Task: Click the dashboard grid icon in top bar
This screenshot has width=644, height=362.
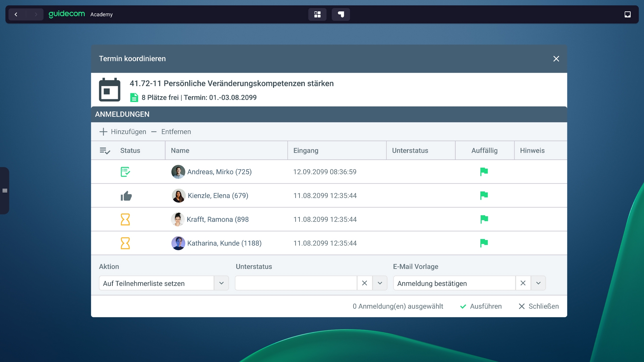Action: click(x=317, y=14)
